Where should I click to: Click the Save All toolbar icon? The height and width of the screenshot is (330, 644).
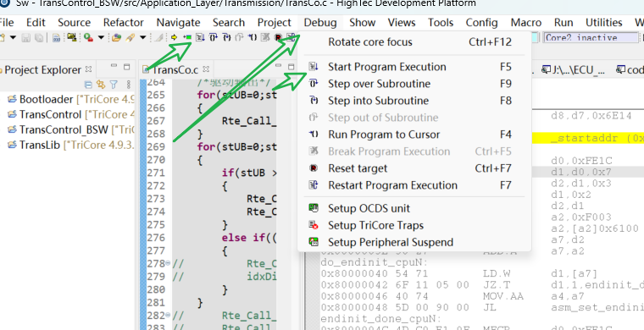click(39, 38)
